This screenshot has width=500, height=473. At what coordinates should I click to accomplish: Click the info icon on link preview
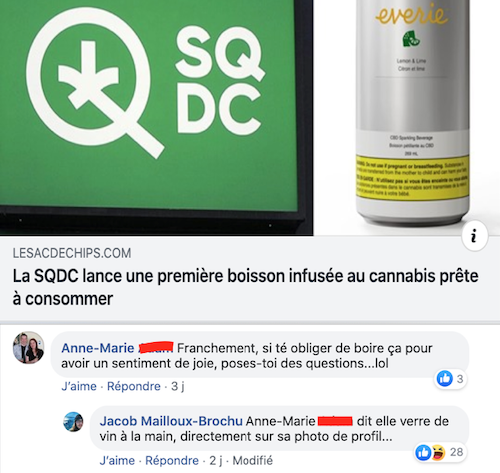pyautogui.click(x=474, y=236)
